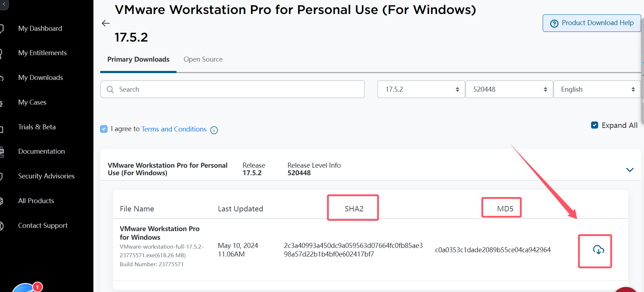Click the info icon beside Terms and Conditions
Screen dimensions: 644x292
click(214, 130)
